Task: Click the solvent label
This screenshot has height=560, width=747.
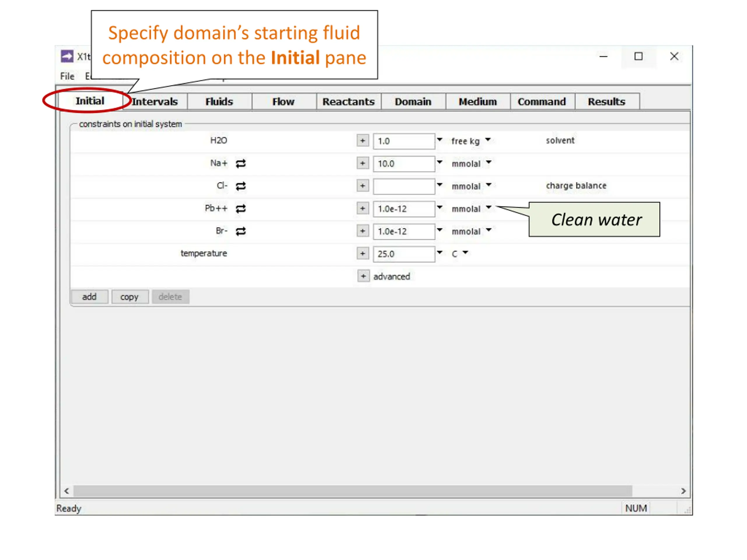Action: pyautogui.click(x=560, y=140)
